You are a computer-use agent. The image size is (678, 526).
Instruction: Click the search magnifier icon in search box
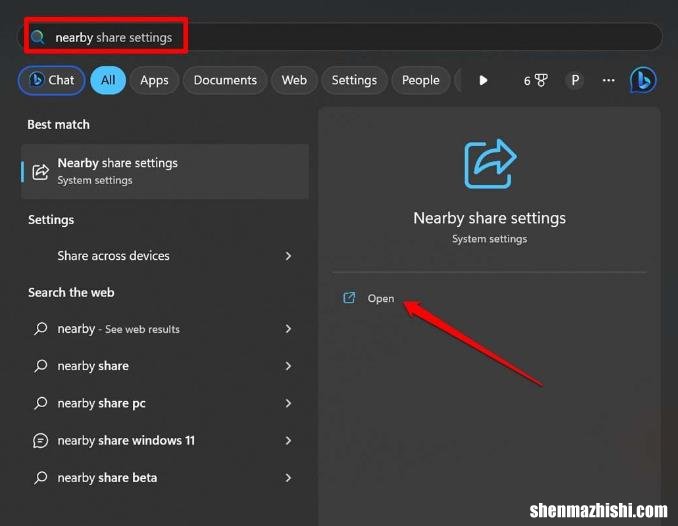click(x=38, y=37)
